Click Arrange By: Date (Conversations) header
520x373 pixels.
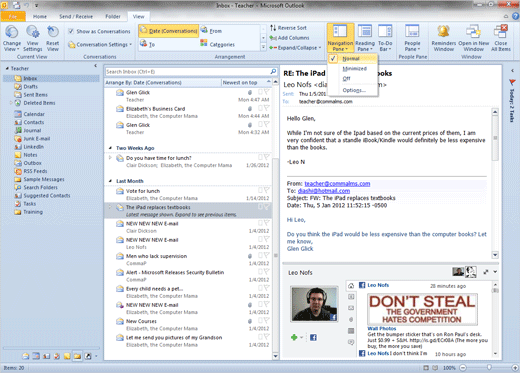(x=163, y=82)
